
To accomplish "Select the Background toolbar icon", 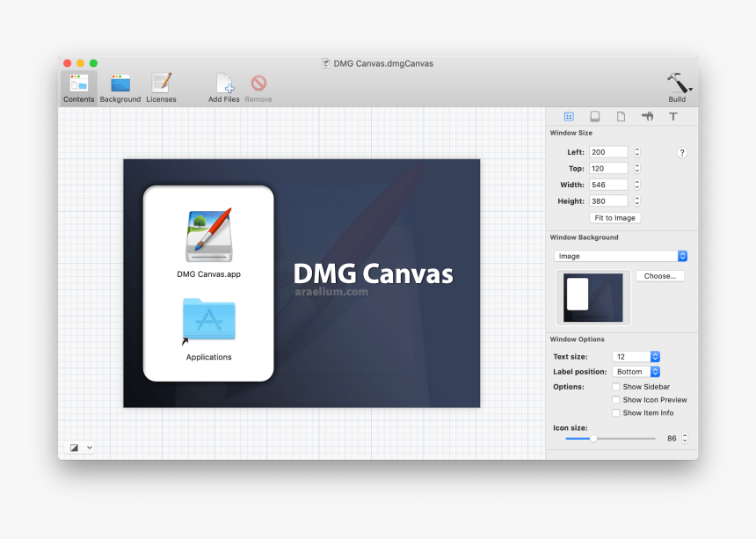I will (120, 84).
